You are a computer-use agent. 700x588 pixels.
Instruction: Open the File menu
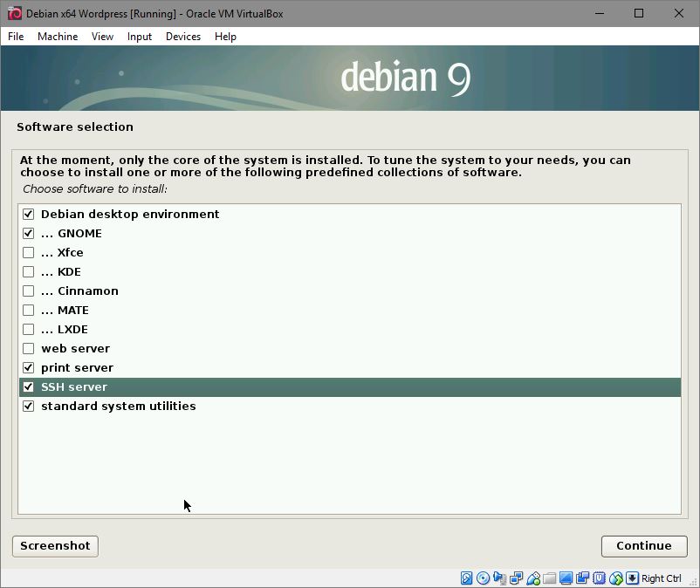(x=16, y=37)
